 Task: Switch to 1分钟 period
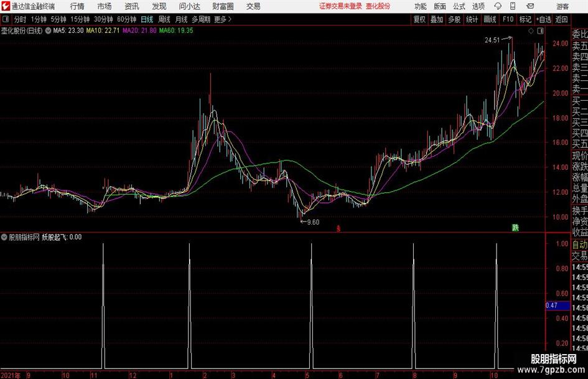click(x=39, y=19)
